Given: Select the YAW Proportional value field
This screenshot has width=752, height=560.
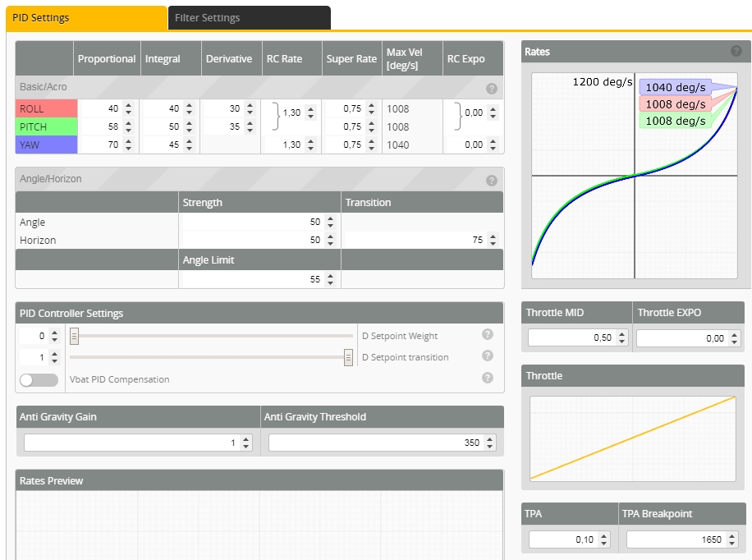Looking at the screenshot, I should coord(108,145).
